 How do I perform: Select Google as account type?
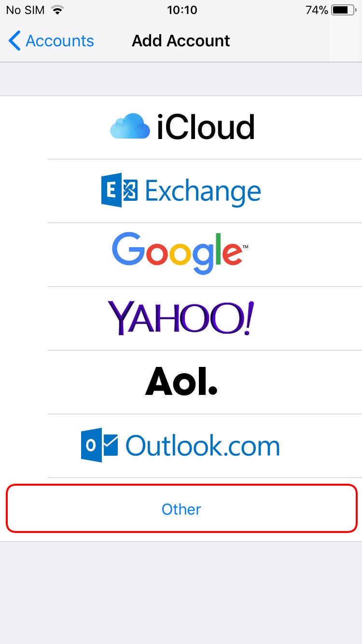[180, 253]
